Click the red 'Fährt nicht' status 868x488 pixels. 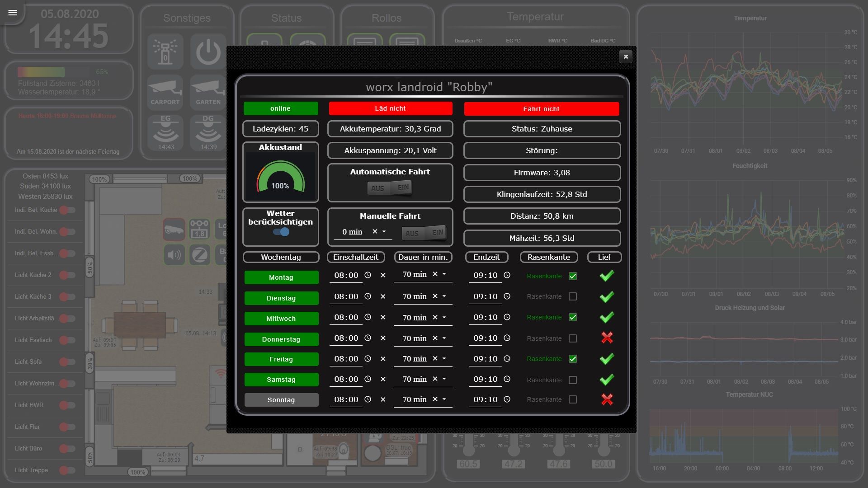(x=542, y=109)
